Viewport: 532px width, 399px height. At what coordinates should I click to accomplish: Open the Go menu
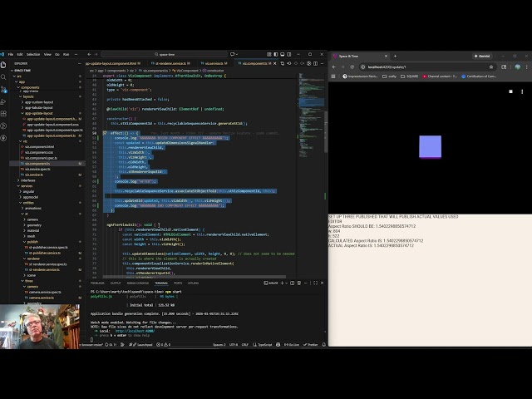click(x=57, y=54)
